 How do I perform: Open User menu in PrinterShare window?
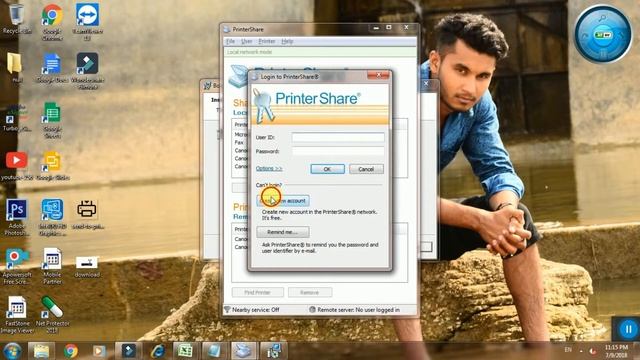tap(247, 41)
